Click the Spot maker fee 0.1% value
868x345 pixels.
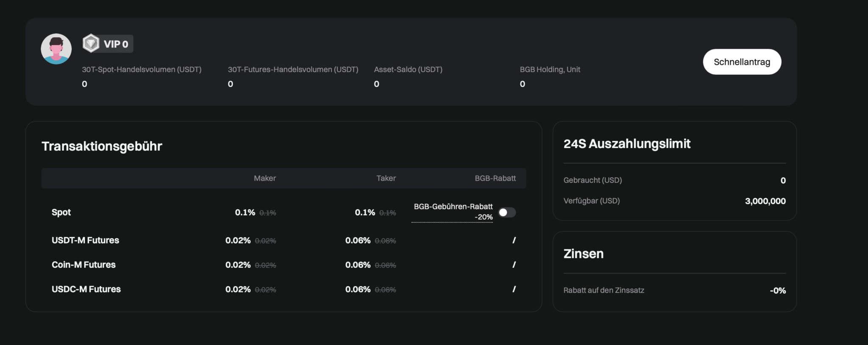pos(245,212)
